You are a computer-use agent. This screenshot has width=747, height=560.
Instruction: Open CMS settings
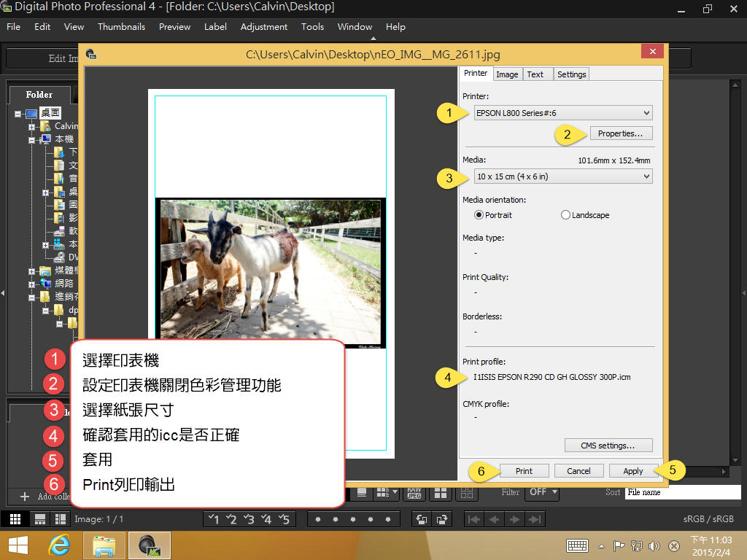(608, 446)
